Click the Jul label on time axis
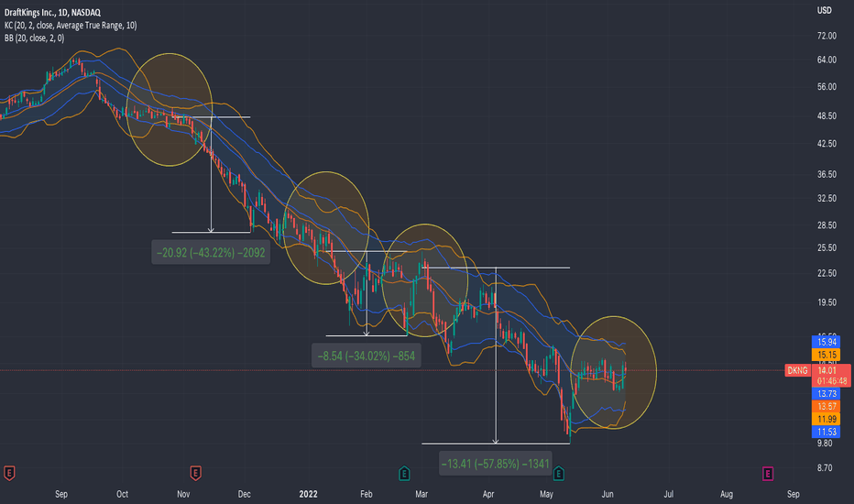Viewport: 854px width, 504px height. 668,494
